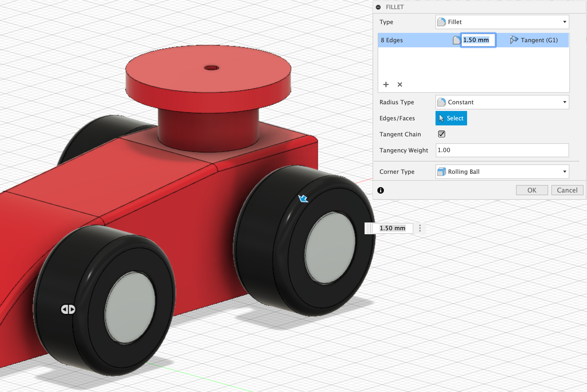Click the plus icon to add a selection set
Image resolution: width=587 pixels, height=392 pixels.
click(x=386, y=84)
